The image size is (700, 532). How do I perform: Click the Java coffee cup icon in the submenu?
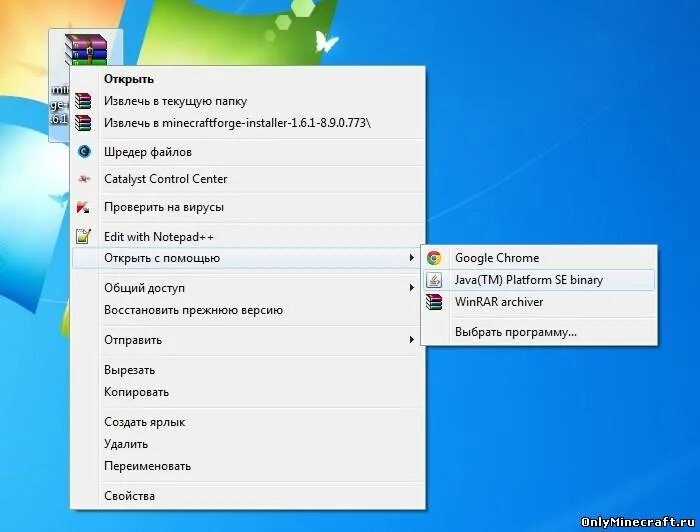click(434, 280)
